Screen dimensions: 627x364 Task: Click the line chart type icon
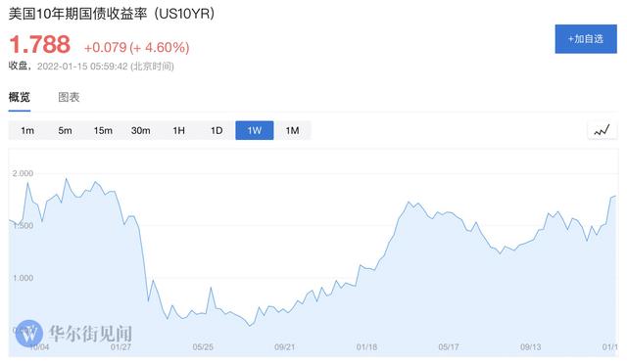point(602,130)
